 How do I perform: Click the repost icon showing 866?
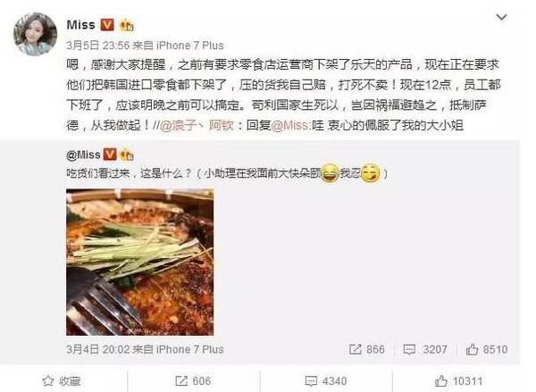click(x=367, y=349)
